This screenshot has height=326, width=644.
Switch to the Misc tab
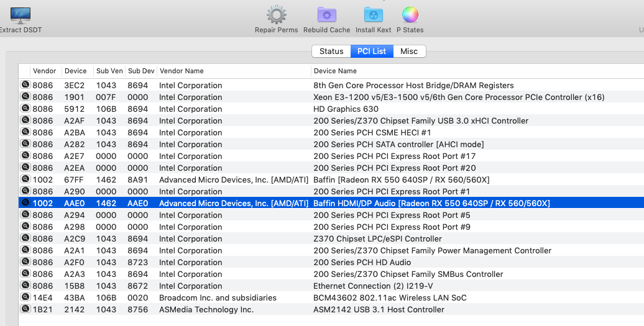[x=409, y=52]
